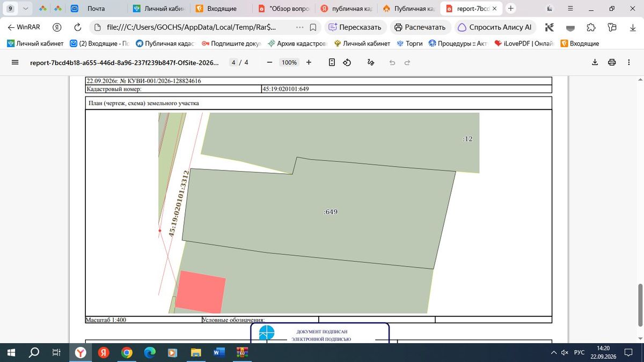Select the draw annotation tool
This screenshot has width=644, height=362.
(370, 62)
